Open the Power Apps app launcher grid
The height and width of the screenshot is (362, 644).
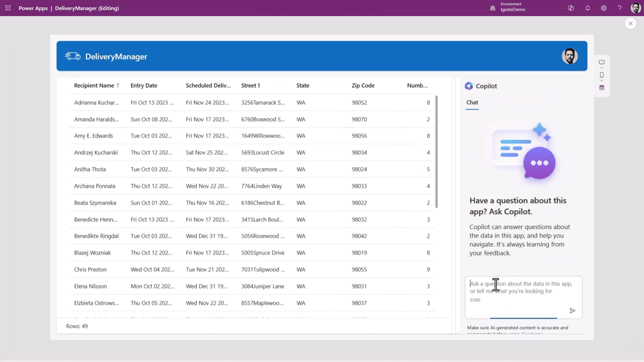8,8
